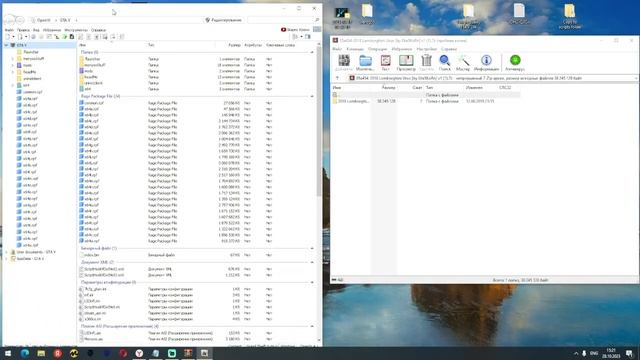Open the Tools (Инструменты) menu in OpenIV
Image resolution: width=640 pixels, height=360 pixels.
point(76,30)
